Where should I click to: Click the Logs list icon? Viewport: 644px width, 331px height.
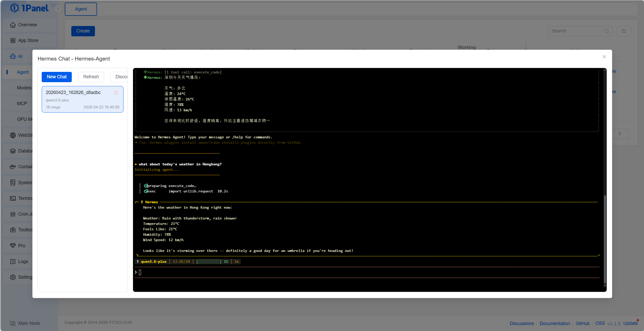click(13, 261)
